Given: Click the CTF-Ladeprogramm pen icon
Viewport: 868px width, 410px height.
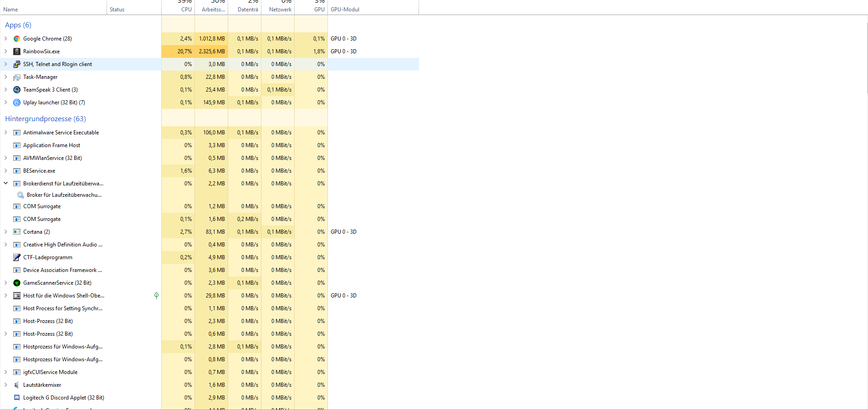Looking at the screenshot, I should click(17, 257).
